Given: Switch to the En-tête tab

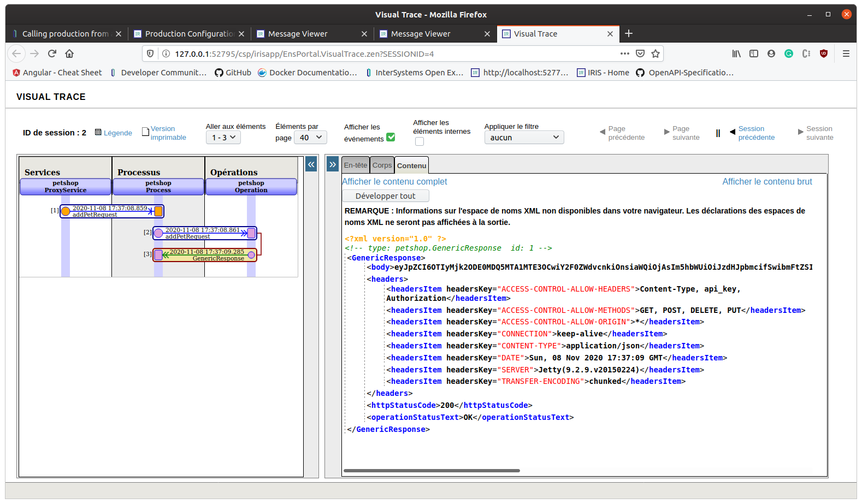Looking at the screenshot, I should pos(355,165).
